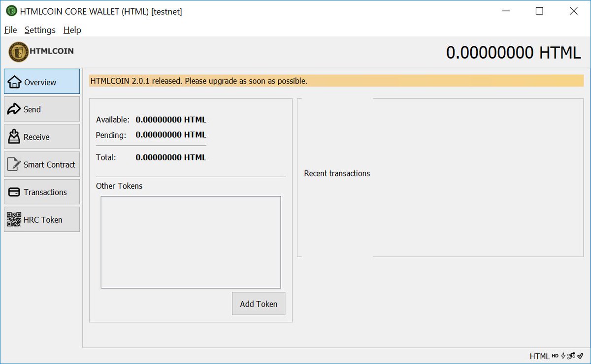Click the HTMLCOIN logo in header
This screenshot has height=364, width=591.
41,52
